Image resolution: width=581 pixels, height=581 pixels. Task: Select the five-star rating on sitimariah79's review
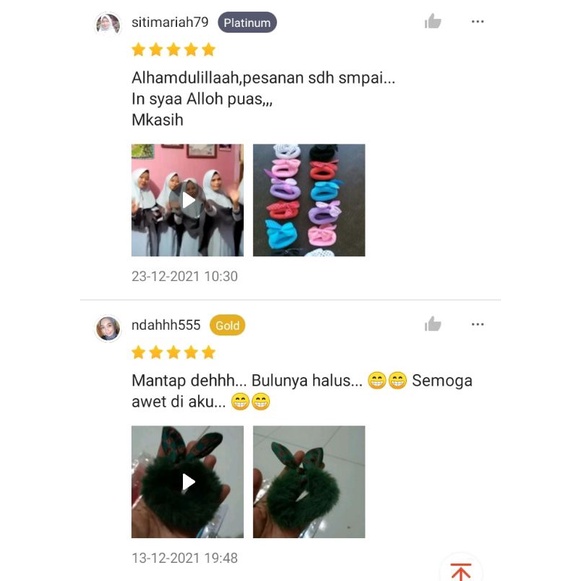[173, 49]
